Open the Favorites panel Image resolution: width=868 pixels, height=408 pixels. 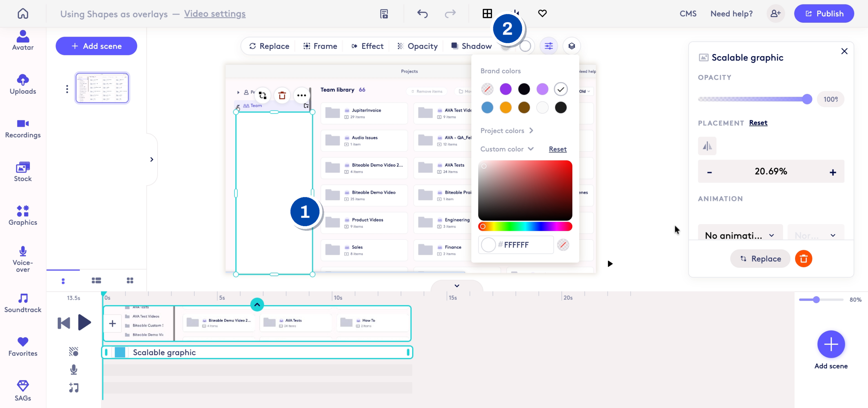tap(23, 347)
